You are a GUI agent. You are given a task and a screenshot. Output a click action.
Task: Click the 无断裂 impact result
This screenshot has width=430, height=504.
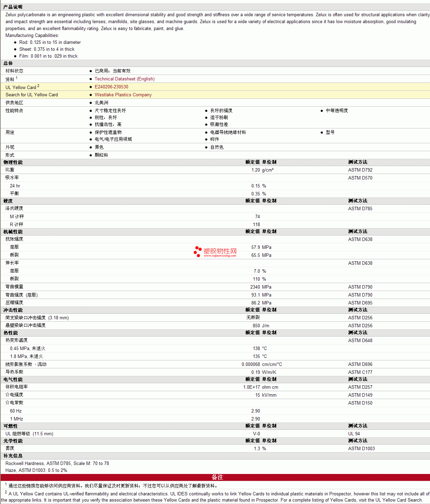(253, 318)
